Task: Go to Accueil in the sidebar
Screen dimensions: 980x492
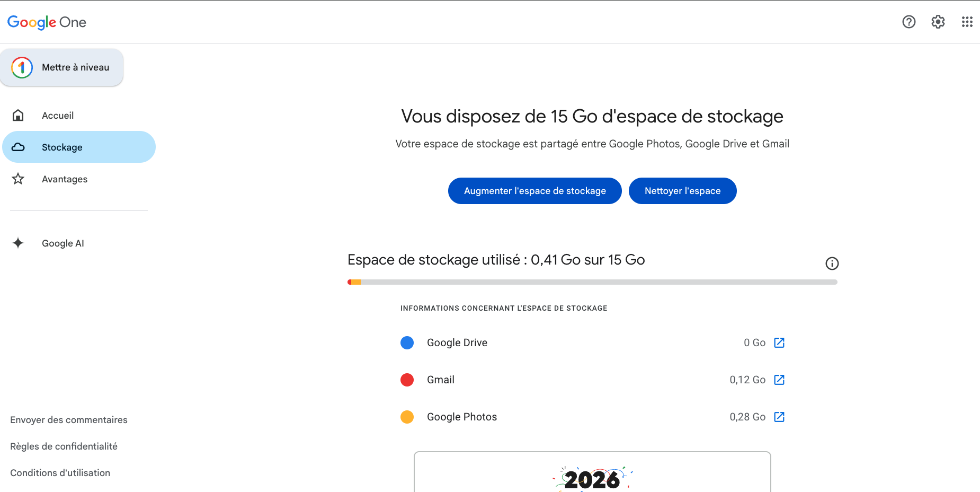Action: click(x=58, y=116)
